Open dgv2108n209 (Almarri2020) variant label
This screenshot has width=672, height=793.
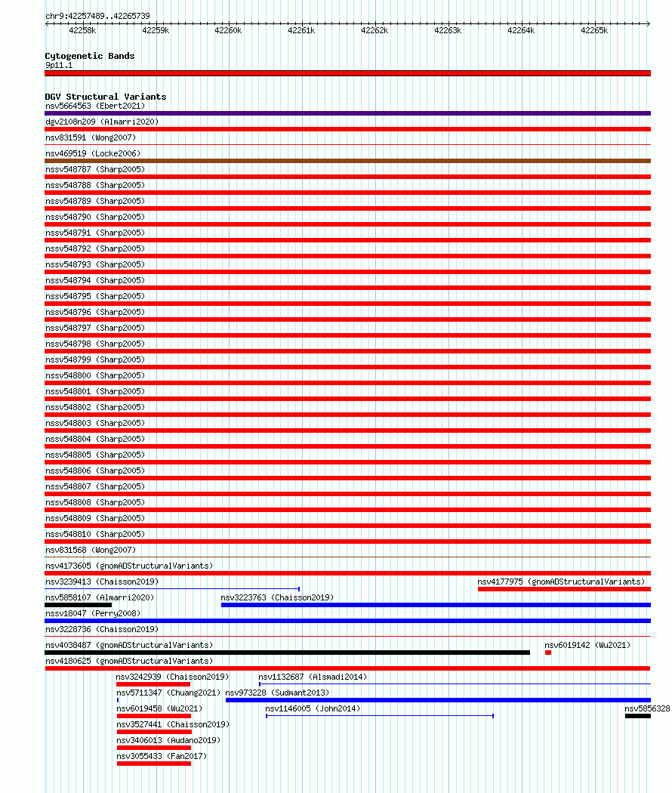pos(102,122)
